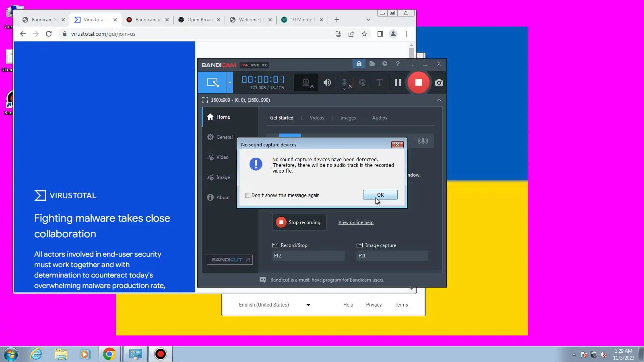Click the VirusTotal logo on the page
Screen dimensions: 644x362
coord(65,196)
